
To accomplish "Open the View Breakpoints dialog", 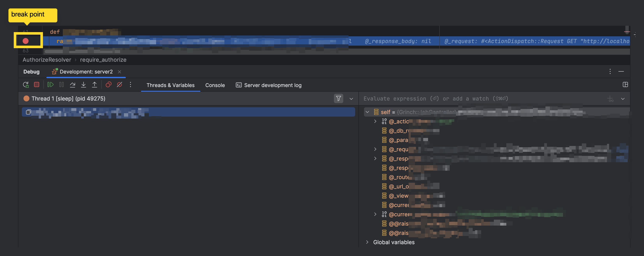I will (x=108, y=85).
